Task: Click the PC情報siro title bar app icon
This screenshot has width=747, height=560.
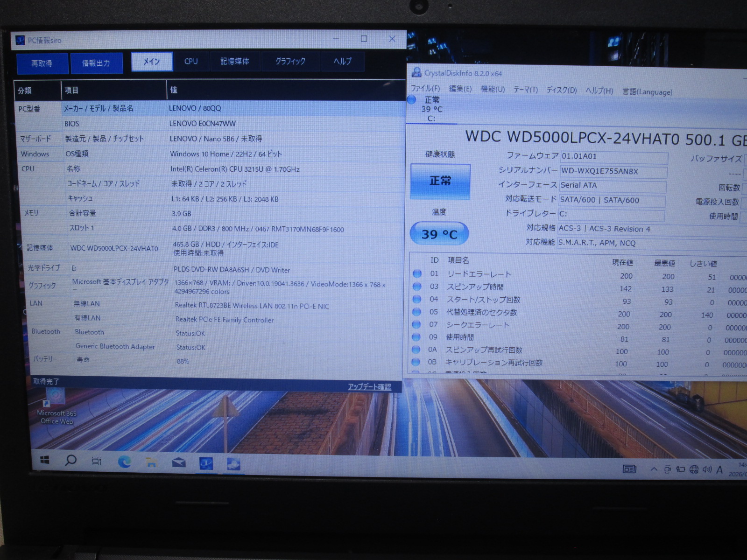Action: coord(20,40)
